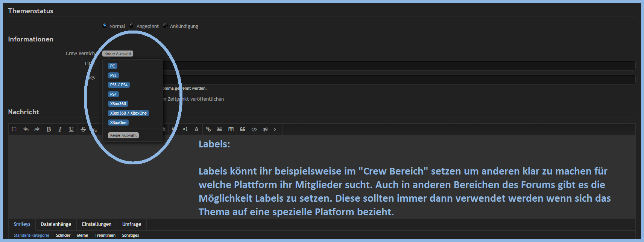This screenshot has height=242, width=644.
Task: Set topic status to Angepinnt
Action: [132, 26]
